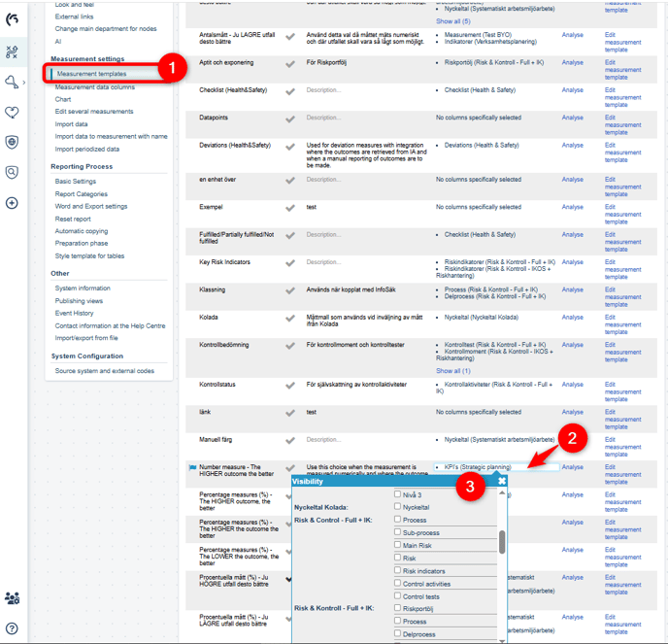Expand the arrow beside the head sidebar icon

[x=24, y=82]
